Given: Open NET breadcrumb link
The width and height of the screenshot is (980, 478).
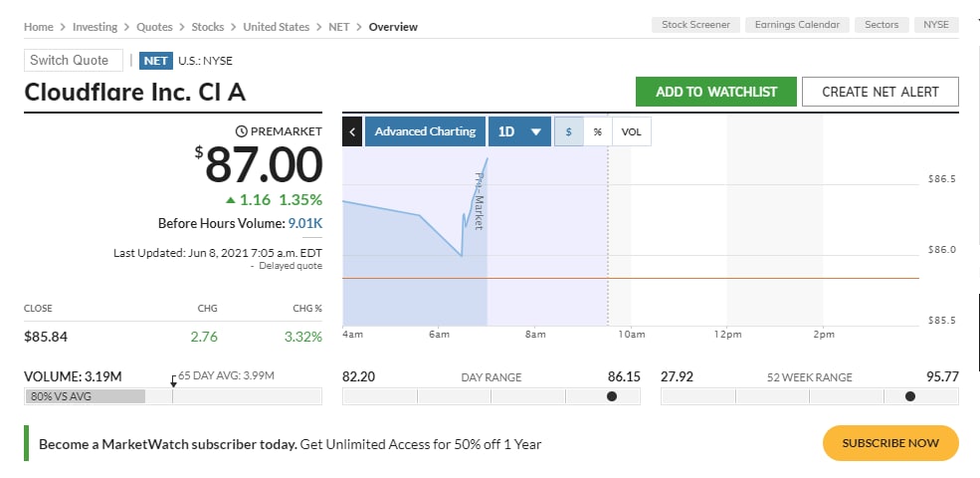Looking at the screenshot, I should click(x=338, y=27).
